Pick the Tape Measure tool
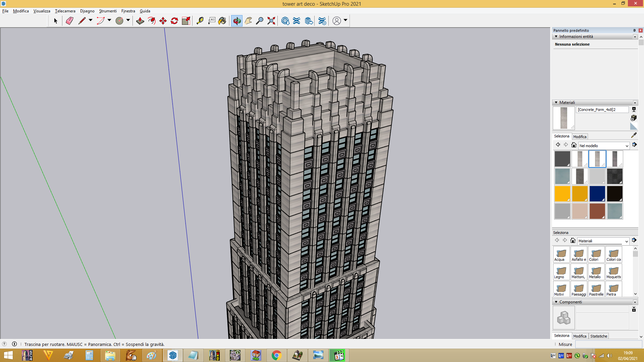 coord(200,21)
